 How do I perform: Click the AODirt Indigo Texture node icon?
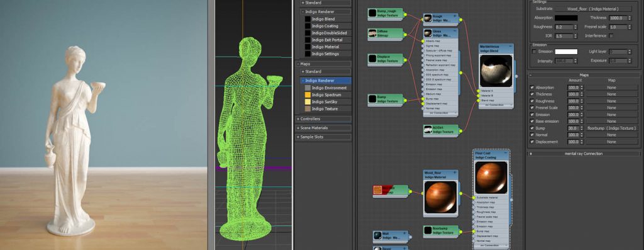(x=428, y=130)
